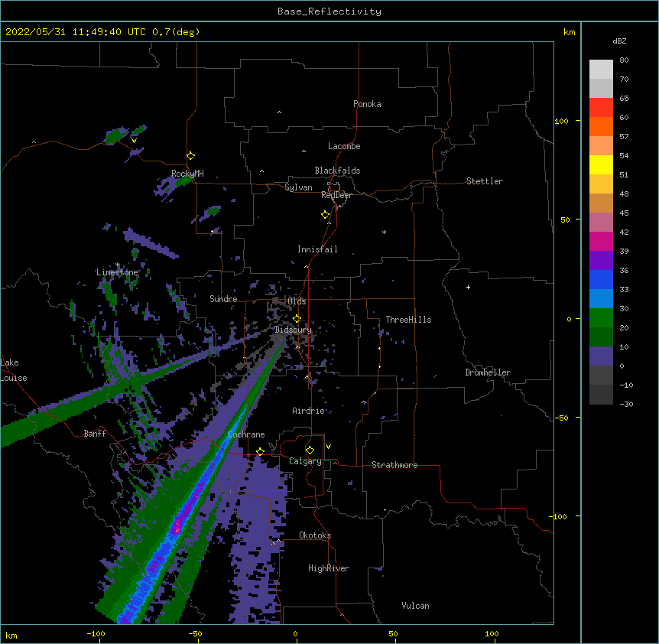Pick the orange 57–60 dBZ legend swatch
This screenshot has width=659, height=644.
(x=601, y=126)
